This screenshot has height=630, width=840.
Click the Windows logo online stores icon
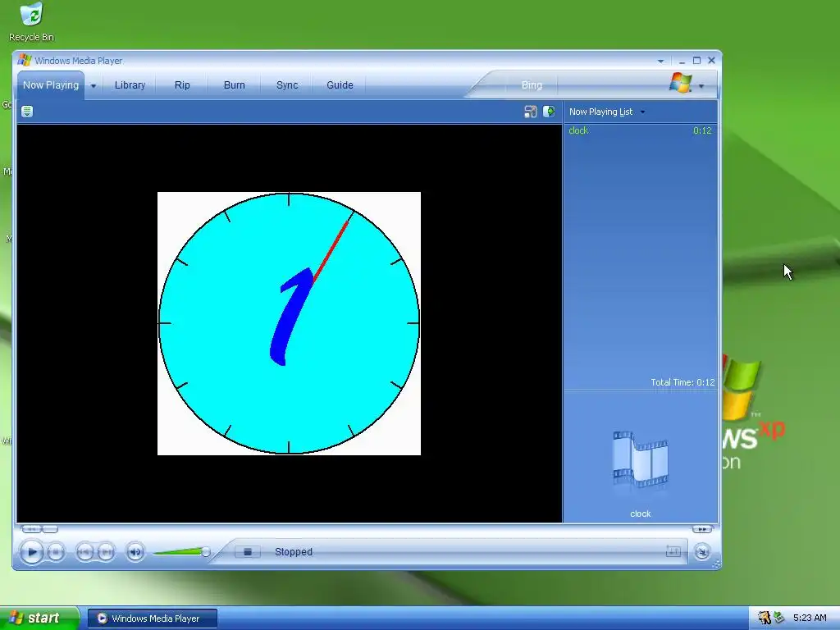coord(681,83)
